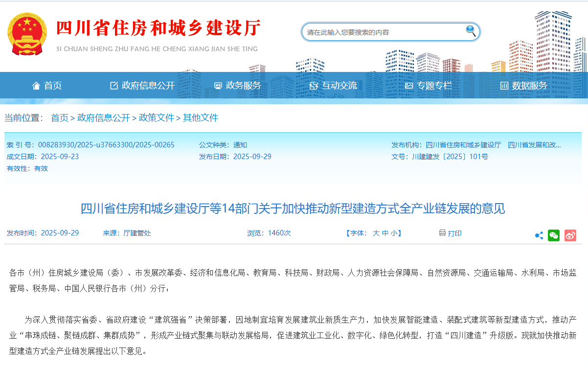This screenshot has height=371, width=588.
Task: Open 互动交流 navigation item
Action: [x=334, y=86]
